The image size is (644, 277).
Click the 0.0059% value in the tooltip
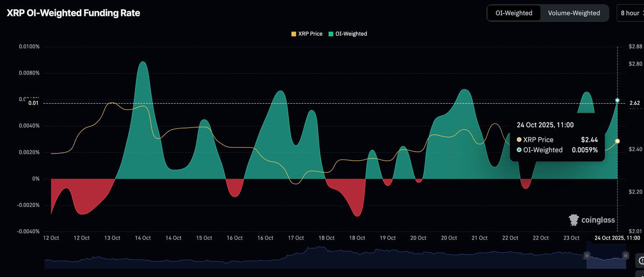[x=585, y=150]
